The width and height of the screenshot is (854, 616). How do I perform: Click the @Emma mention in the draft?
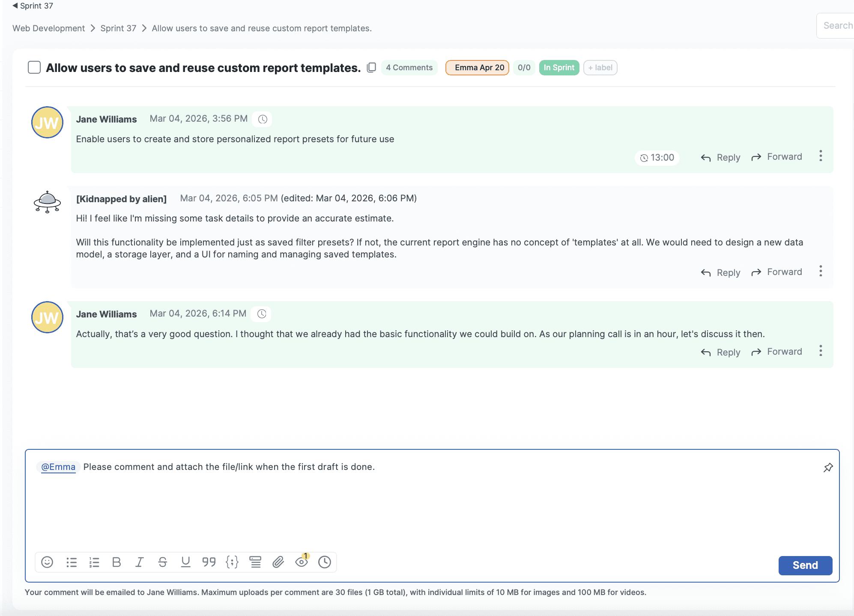[58, 467]
